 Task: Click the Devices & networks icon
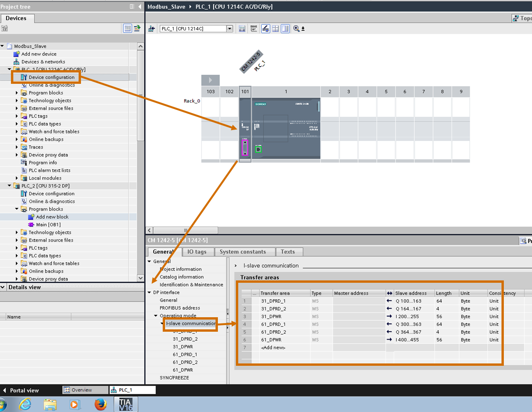[16, 61]
